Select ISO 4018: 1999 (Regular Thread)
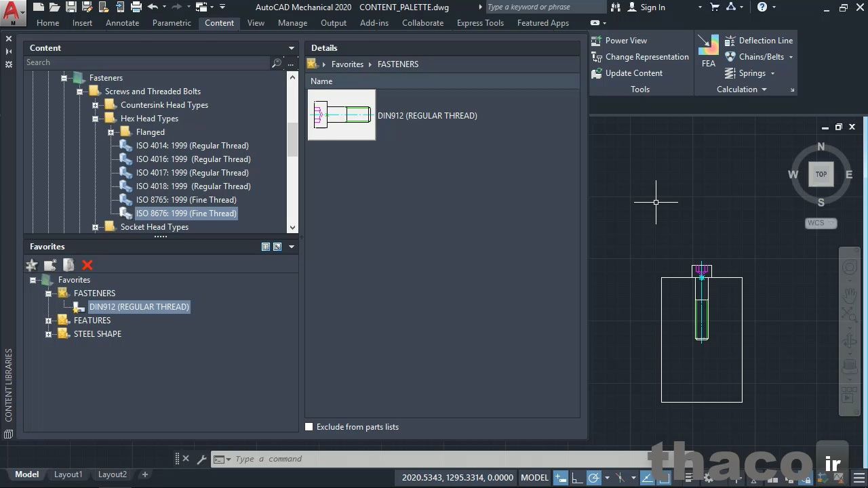 point(193,186)
